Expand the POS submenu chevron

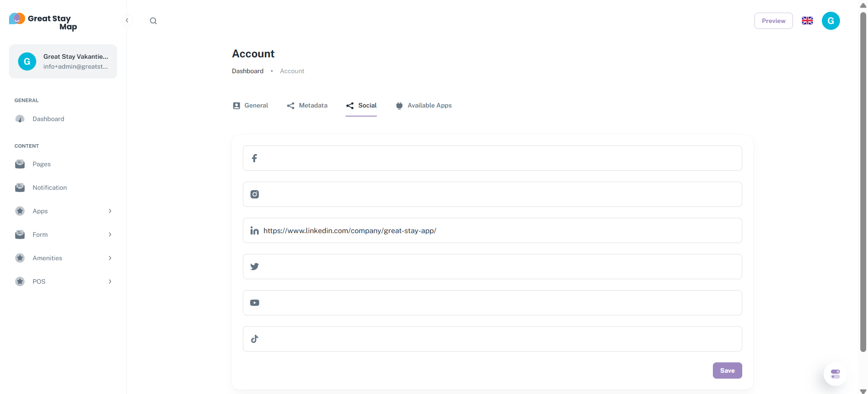pos(110,281)
